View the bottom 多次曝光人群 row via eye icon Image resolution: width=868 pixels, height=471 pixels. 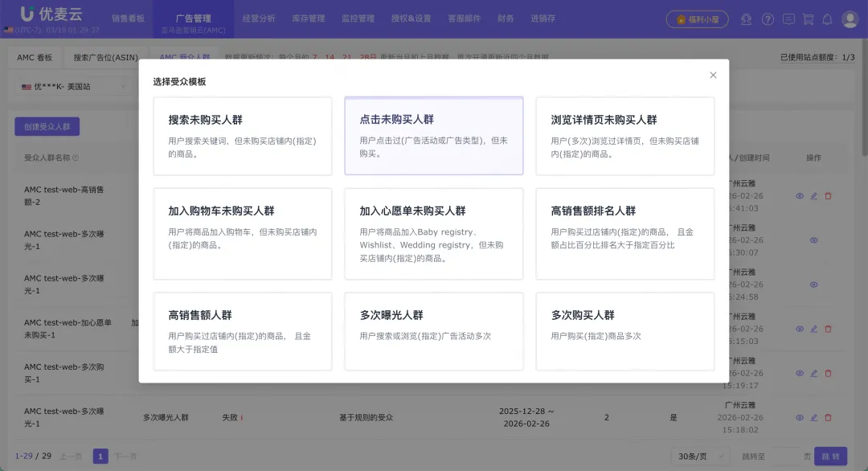(x=799, y=417)
